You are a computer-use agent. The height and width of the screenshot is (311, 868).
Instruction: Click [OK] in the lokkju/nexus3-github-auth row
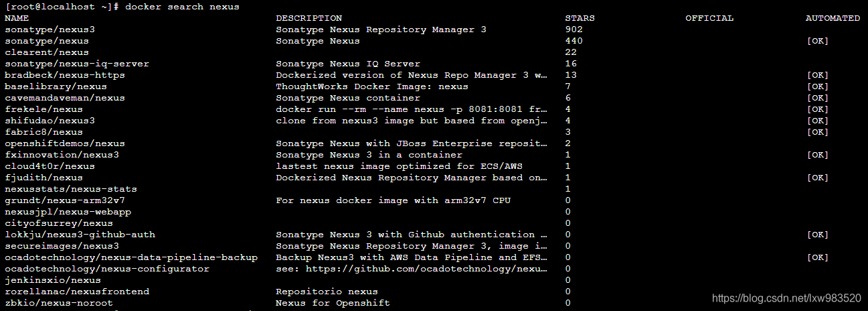[817, 235]
